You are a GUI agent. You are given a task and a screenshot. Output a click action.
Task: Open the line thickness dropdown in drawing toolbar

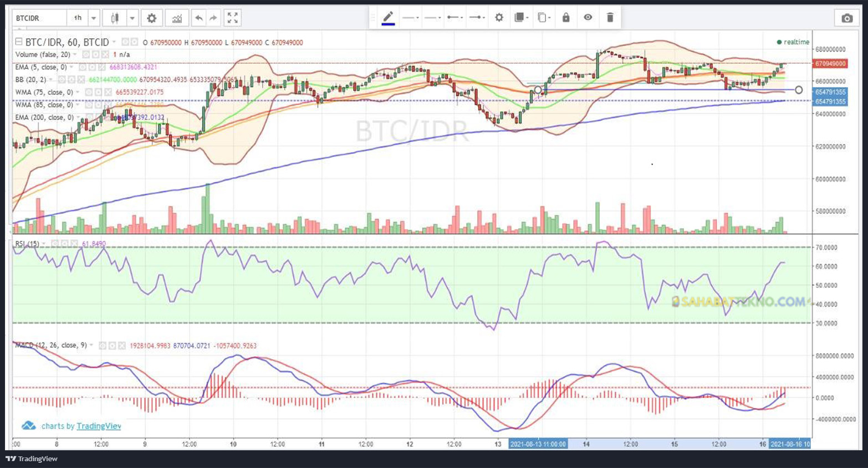(432, 18)
